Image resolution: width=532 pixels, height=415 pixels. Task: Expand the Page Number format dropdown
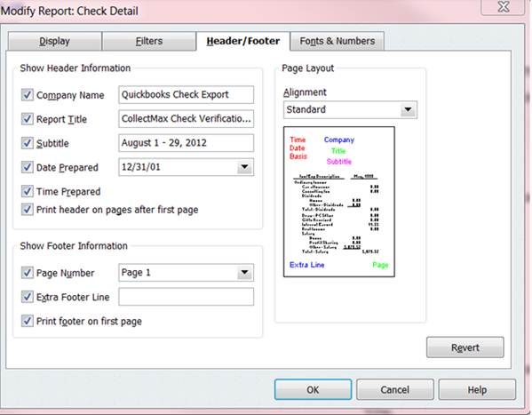tap(244, 272)
